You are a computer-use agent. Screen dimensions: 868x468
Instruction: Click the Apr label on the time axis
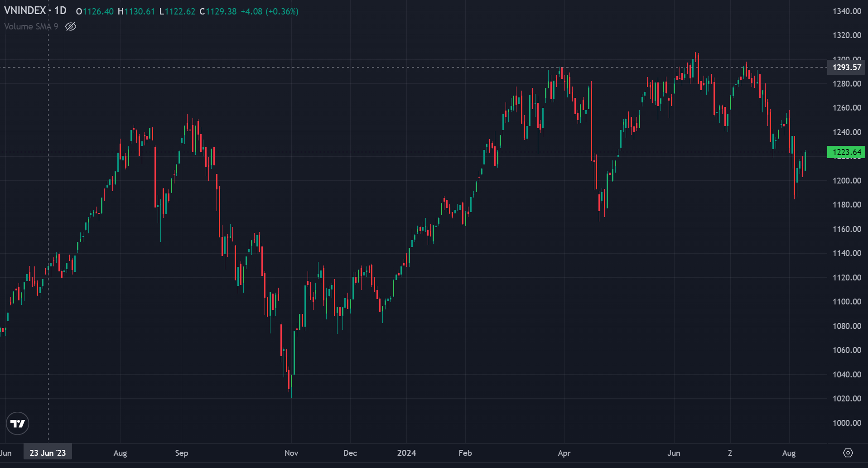564,453
